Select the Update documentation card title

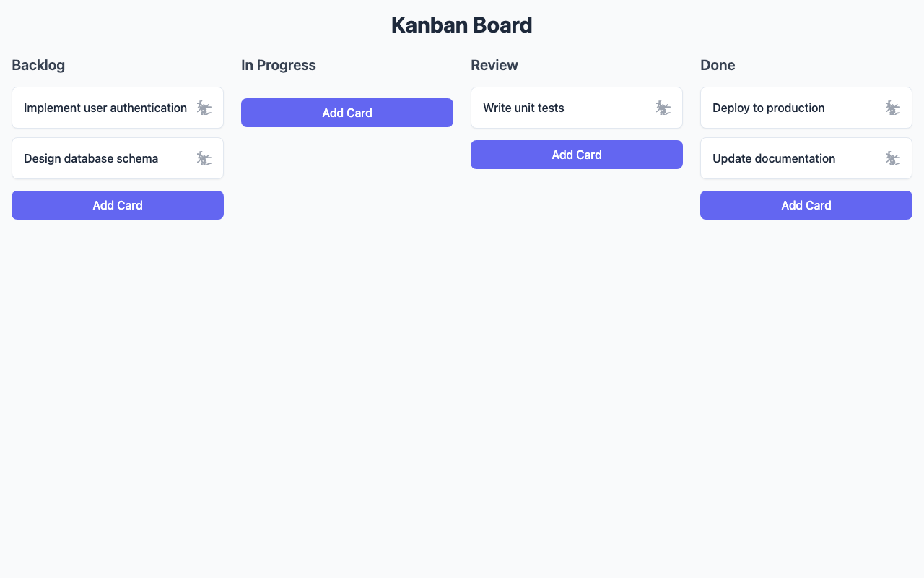774,158
